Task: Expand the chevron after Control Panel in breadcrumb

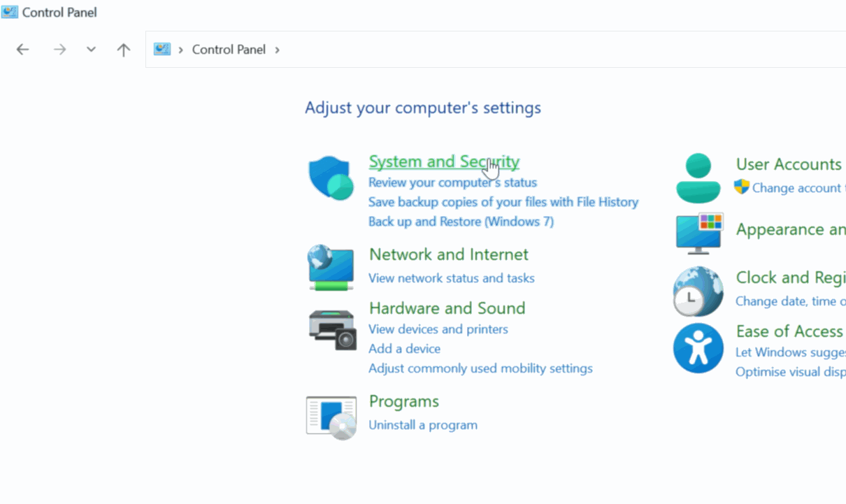Action: [x=278, y=50]
